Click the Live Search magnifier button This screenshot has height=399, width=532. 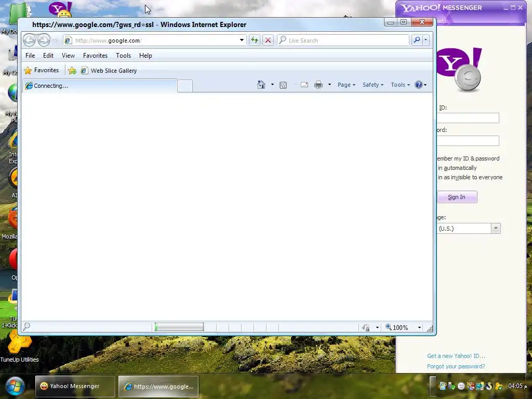(x=417, y=41)
